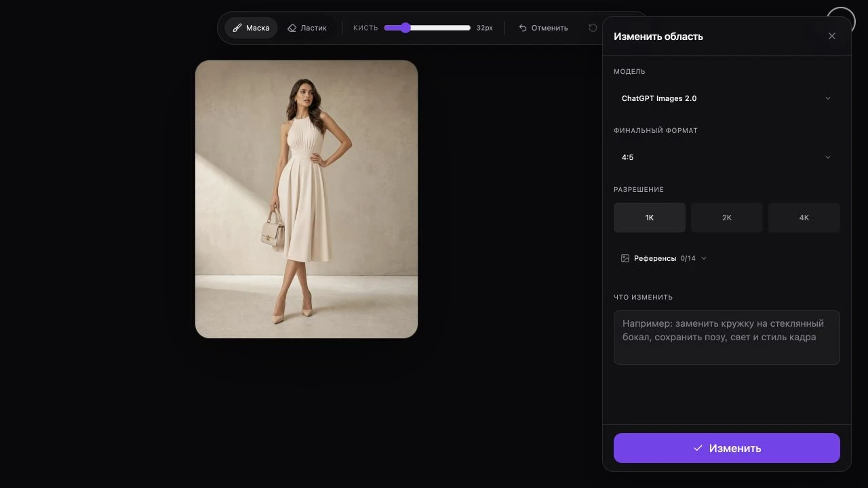The width and height of the screenshot is (868, 488).
Task: Adjust the Кисть brush size slider
Action: tap(427, 28)
